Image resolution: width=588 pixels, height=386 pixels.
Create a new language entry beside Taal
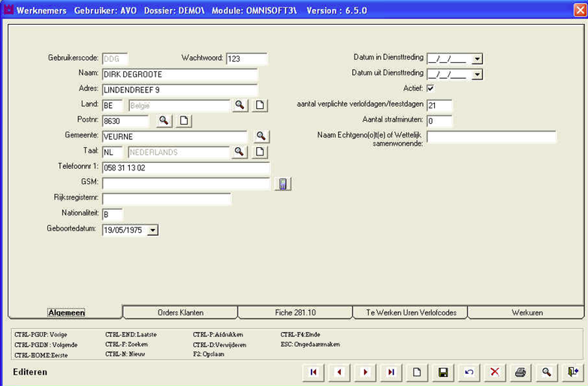259,152
